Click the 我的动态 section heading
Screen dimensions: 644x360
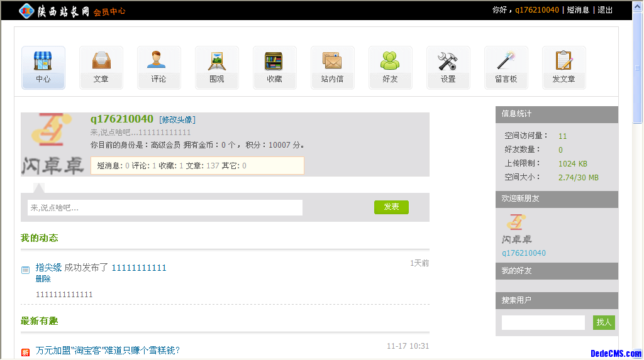40,238
